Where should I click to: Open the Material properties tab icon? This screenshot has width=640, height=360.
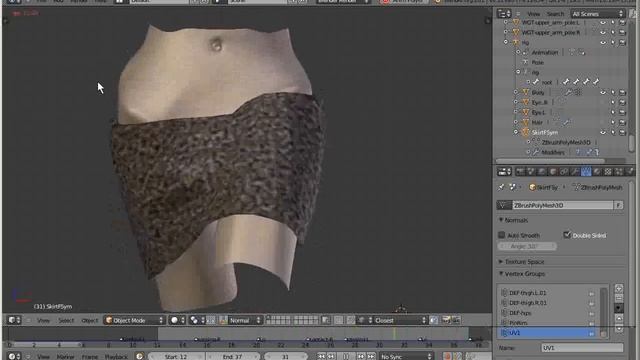point(597,172)
